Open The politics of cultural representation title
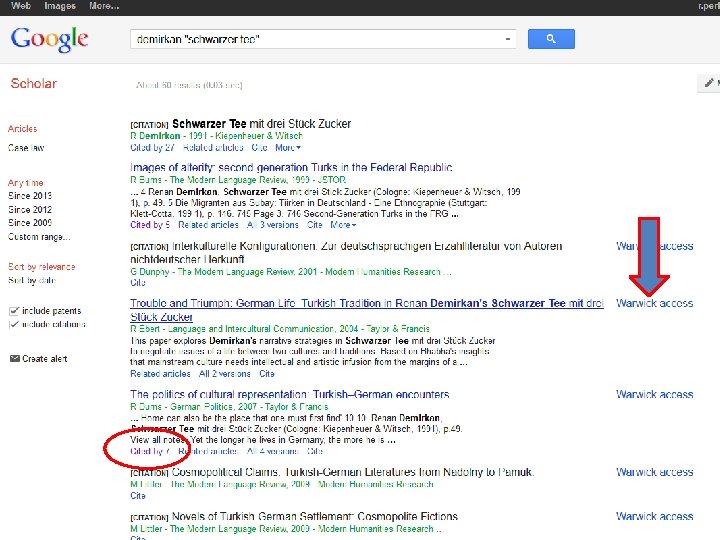Screen dimensions: 720x540 pos(289,394)
